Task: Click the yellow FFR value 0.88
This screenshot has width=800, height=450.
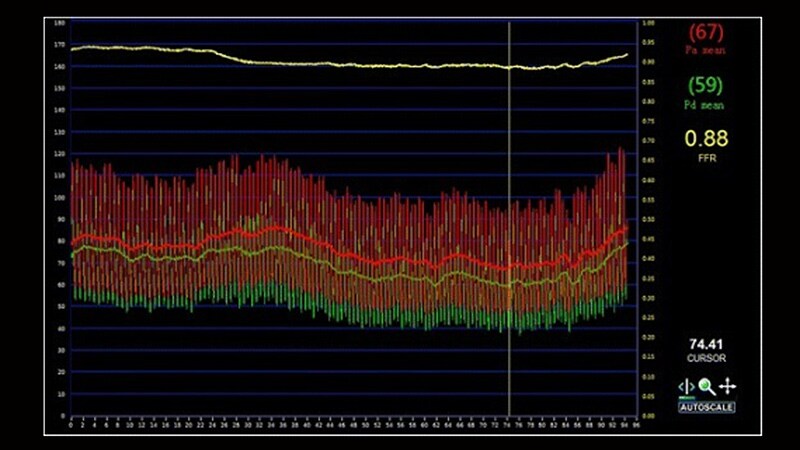Action: point(706,138)
